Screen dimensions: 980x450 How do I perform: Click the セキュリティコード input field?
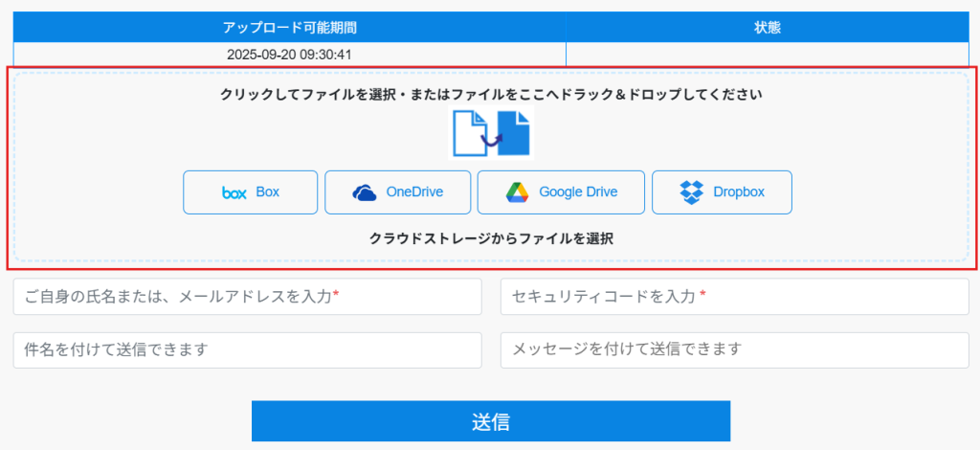pyautogui.click(x=734, y=297)
